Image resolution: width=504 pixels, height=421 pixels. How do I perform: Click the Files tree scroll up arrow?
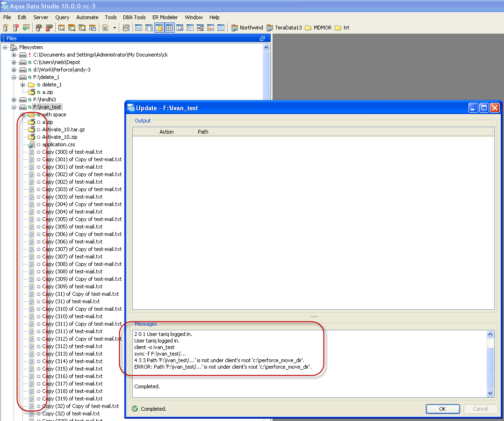tap(266, 48)
